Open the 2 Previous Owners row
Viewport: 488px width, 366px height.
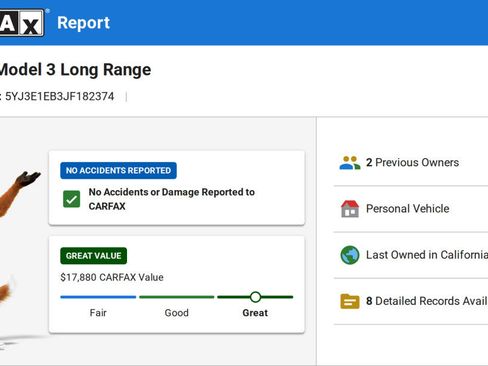pos(411,163)
